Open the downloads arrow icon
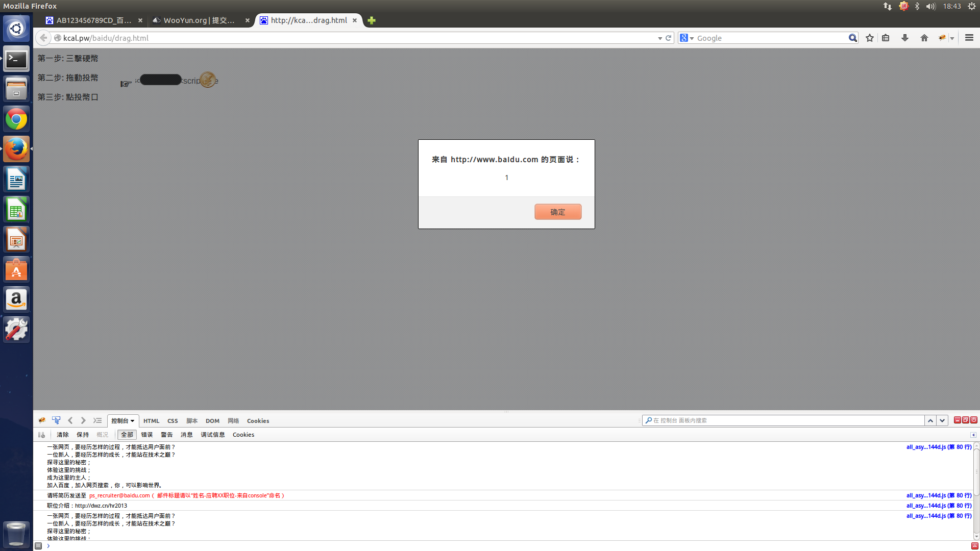 [905, 38]
